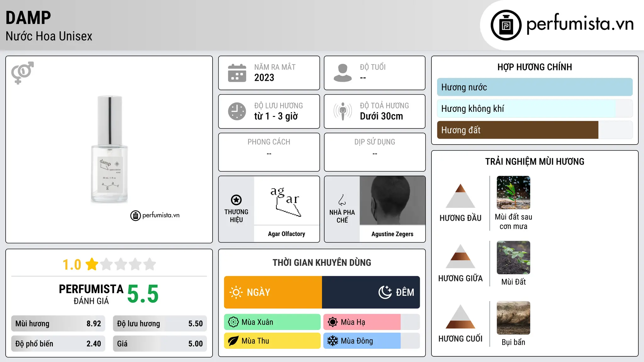The image size is (644, 362).
Task: Select the brown Hương đất accord bar
Action: pos(535,130)
